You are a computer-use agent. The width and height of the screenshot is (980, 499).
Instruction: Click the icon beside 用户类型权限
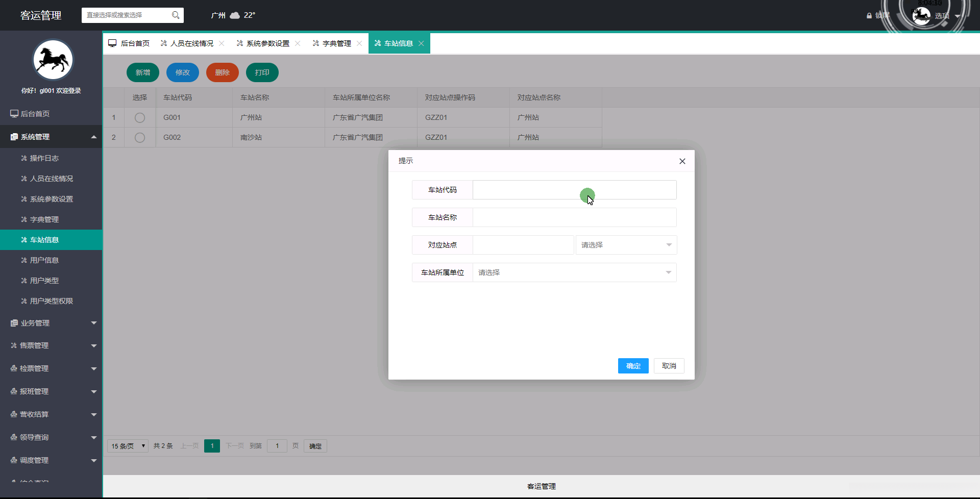(23, 301)
